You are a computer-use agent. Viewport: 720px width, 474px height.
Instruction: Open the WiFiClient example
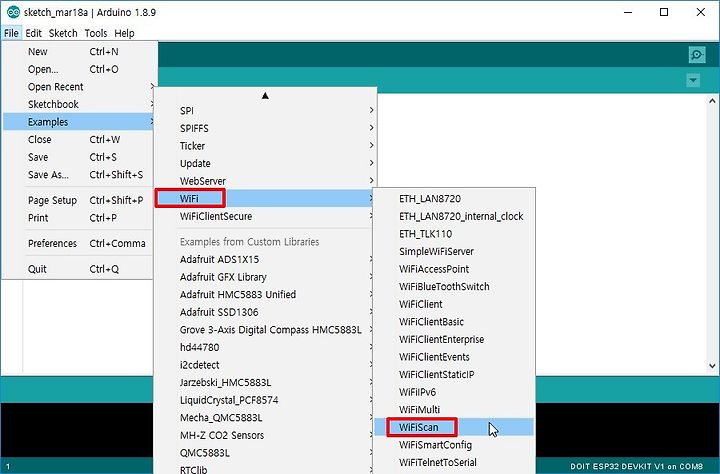[454, 304]
